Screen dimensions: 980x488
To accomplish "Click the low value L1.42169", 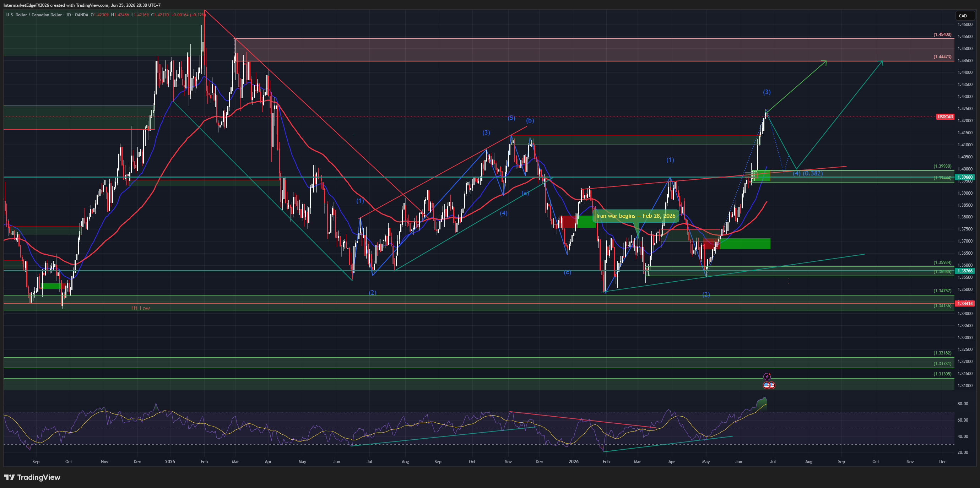I will click(x=140, y=15).
